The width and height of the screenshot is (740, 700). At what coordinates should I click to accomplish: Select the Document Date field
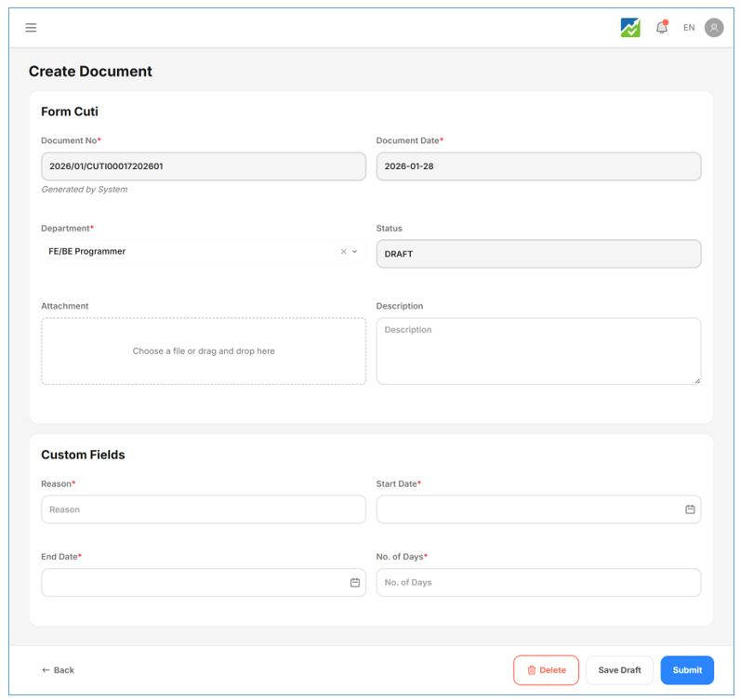pyautogui.click(x=538, y=166)
